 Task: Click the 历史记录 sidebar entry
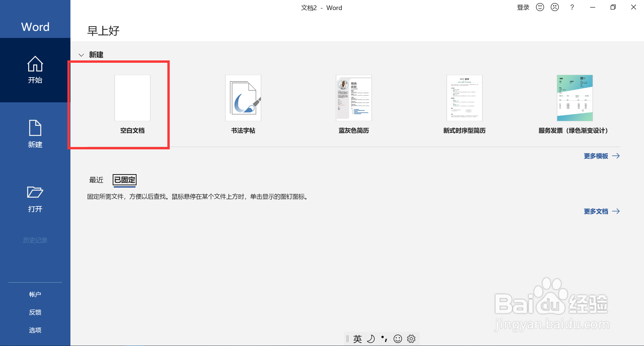[35, 240]
